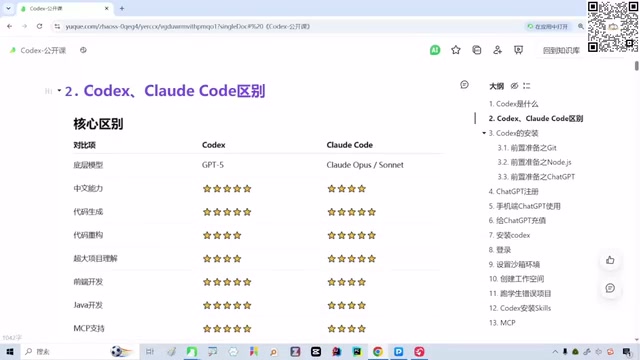Jump to '10. 创建工作空间' in outline
The image size is (640, 360).
point(516,279)
